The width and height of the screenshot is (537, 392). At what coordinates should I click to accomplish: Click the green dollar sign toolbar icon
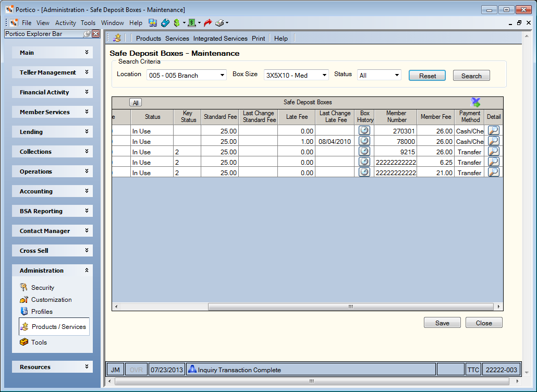(177, 23)
